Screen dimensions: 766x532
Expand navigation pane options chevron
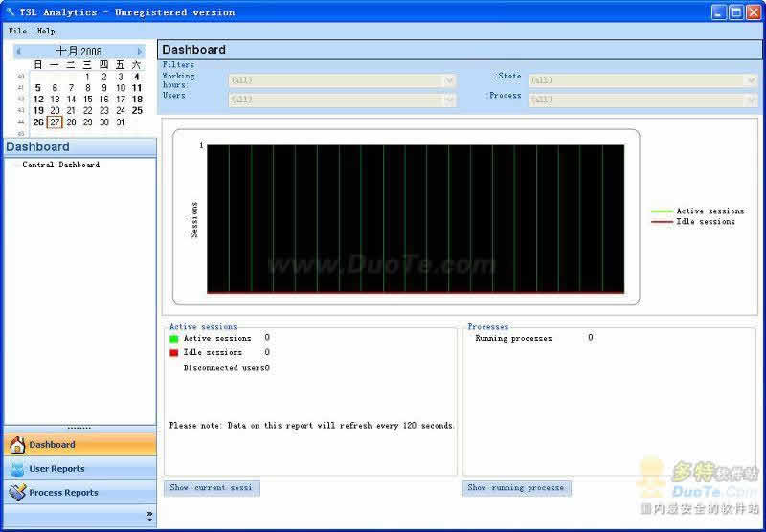(149, 516)
